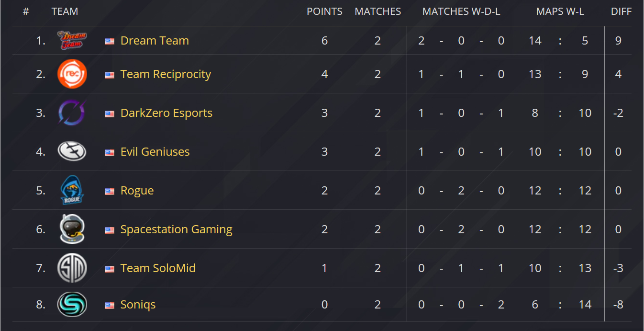The width and height of the screenshot is (644, 331).
Task: Click the Rogue team logo
Action: 72,190
